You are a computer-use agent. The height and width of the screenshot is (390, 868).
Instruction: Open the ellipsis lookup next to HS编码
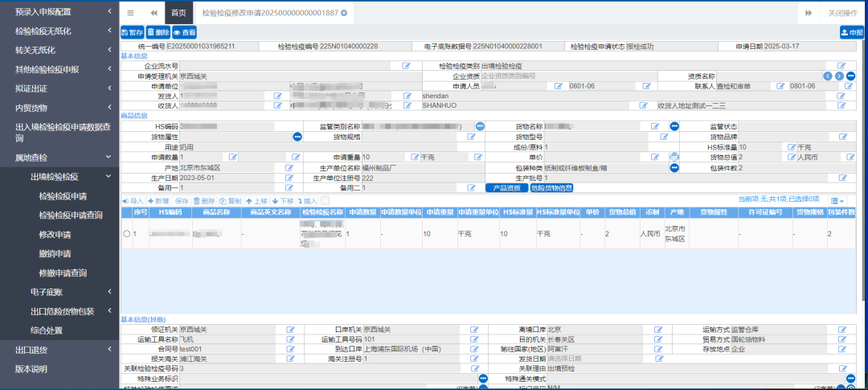(x=480, y=126)
